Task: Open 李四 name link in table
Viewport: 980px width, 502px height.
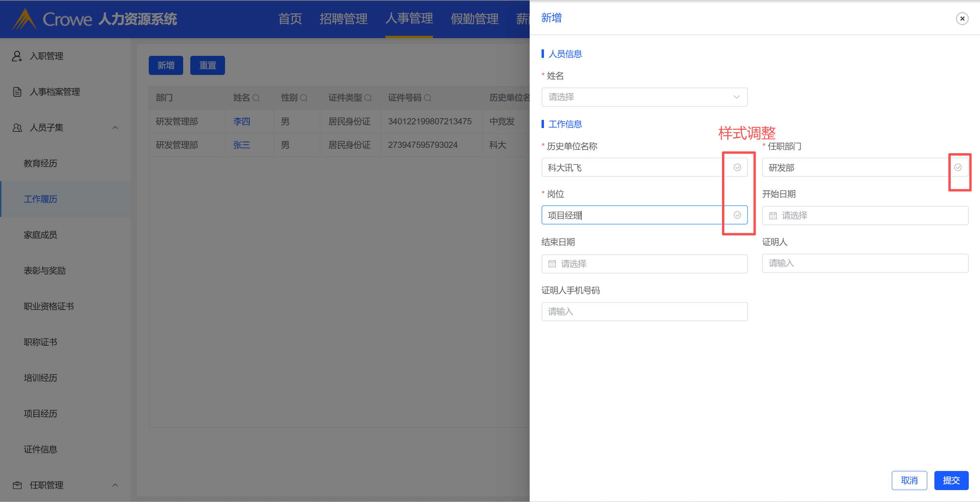Action: [241, 121]
